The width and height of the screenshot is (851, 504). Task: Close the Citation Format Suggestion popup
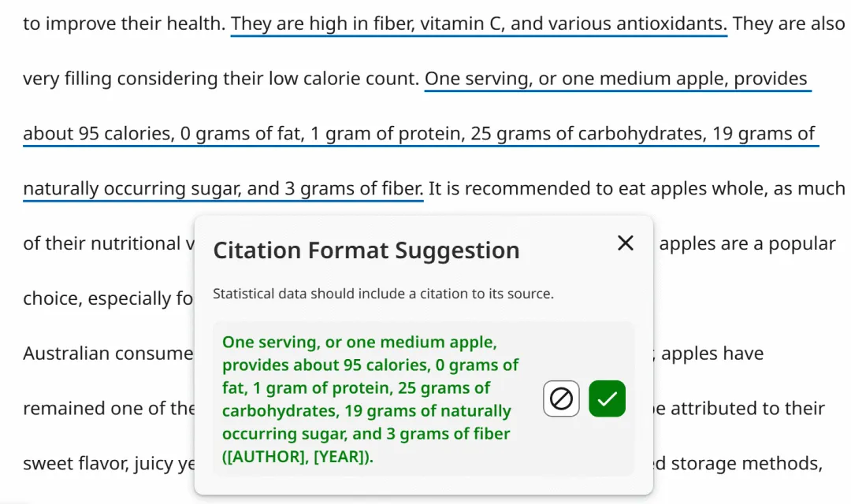click(626, 243)
